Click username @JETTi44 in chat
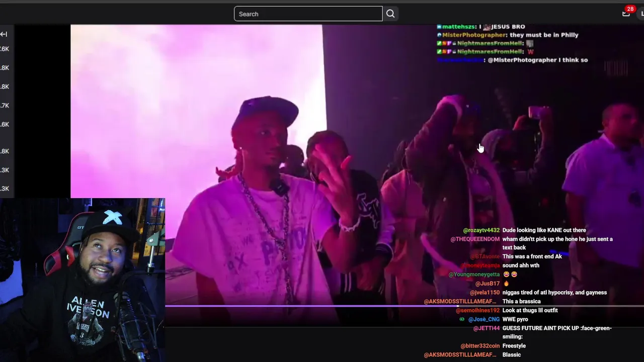644x362 pixels. (x=487, y=328)
